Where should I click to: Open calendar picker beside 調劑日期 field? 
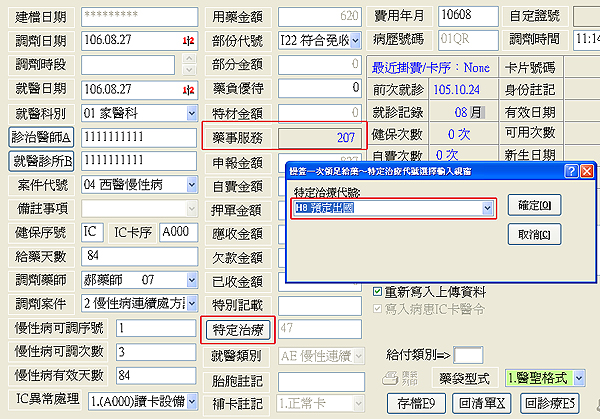pos(186,40)
